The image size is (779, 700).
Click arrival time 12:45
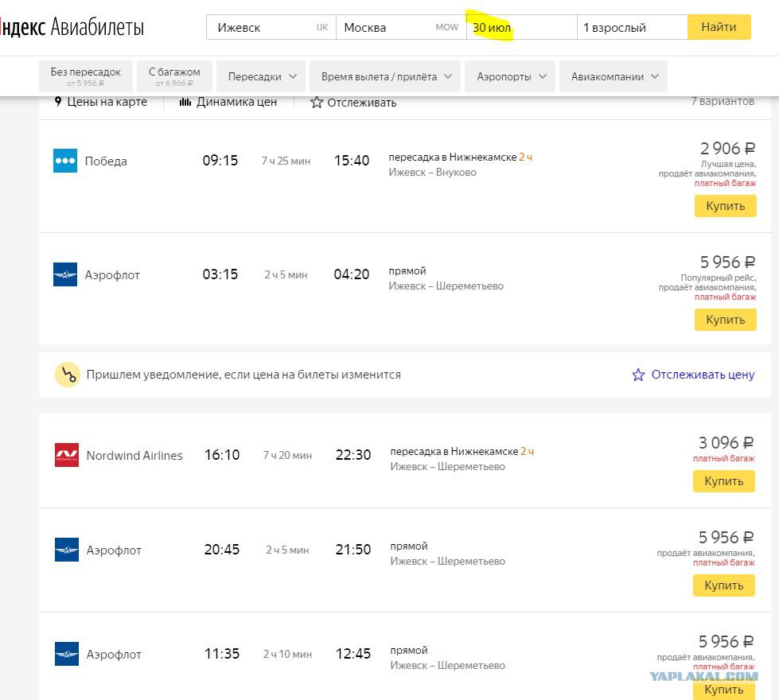353,653
